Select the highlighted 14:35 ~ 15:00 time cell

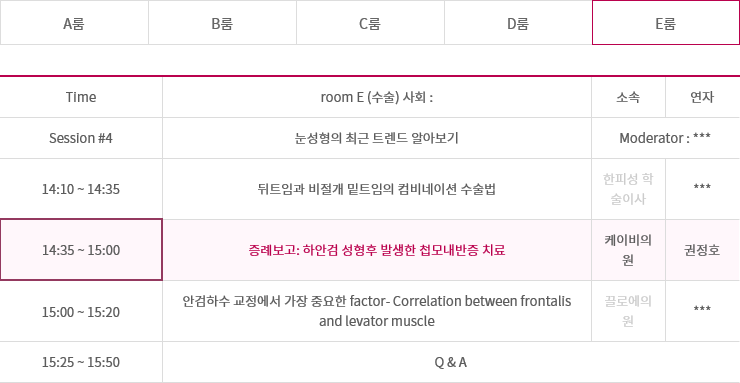point(81,250)
